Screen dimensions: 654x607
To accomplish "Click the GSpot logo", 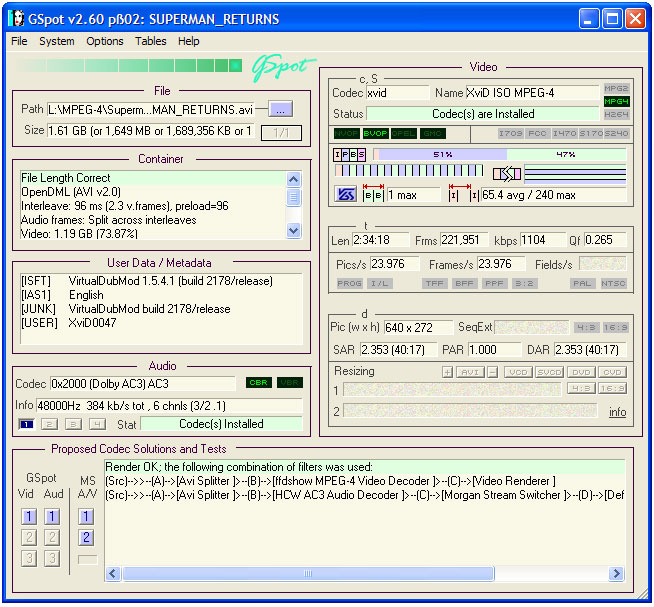I will tap(282, 67).
